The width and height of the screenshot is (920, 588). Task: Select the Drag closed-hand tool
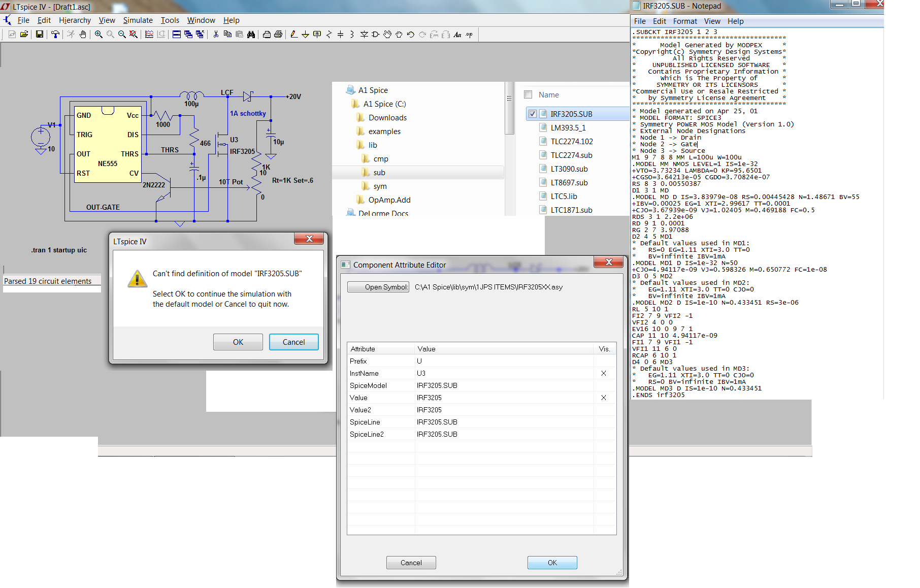[399, 34]
